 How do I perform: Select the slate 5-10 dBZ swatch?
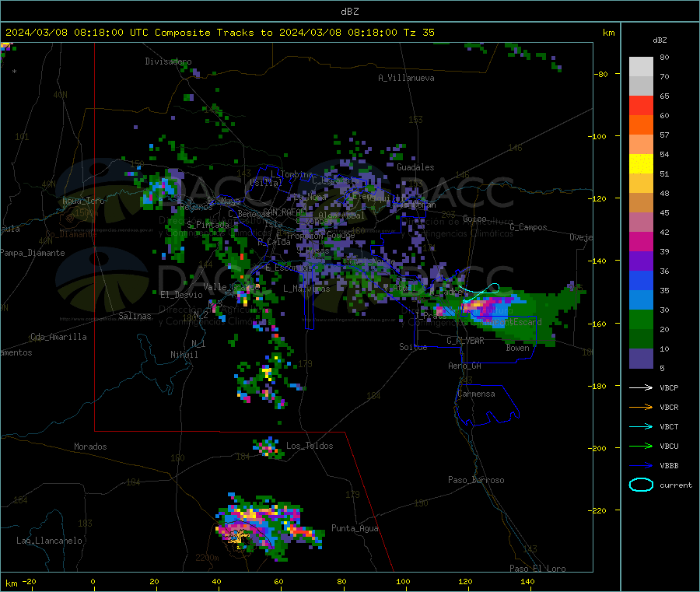(x=641, y=359)
